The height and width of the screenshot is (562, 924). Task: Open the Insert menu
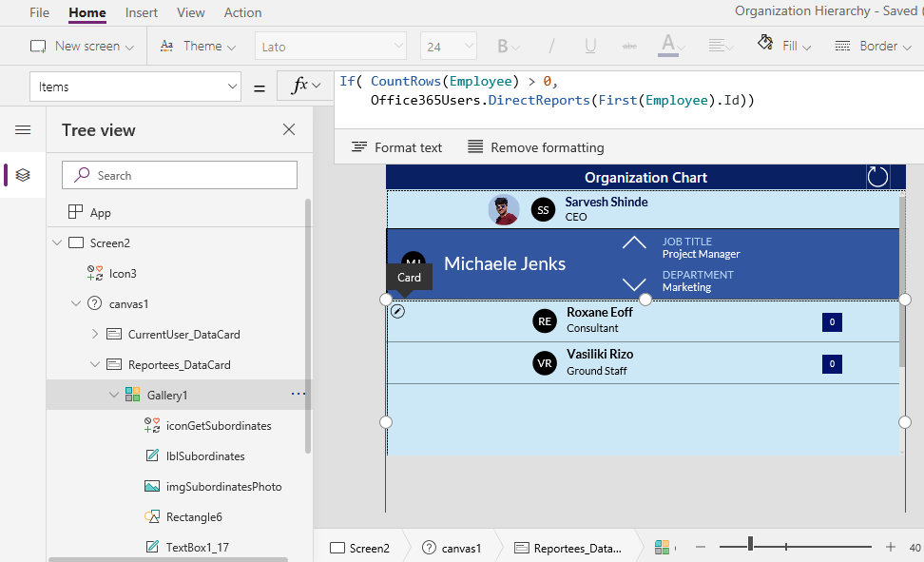[x=141, y=12]
